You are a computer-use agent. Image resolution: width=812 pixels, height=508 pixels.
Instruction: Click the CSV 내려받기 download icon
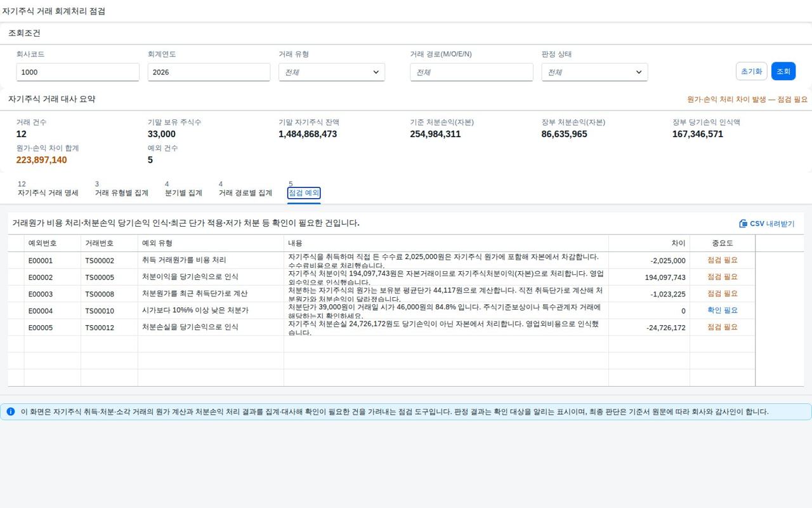pos(743,224)
